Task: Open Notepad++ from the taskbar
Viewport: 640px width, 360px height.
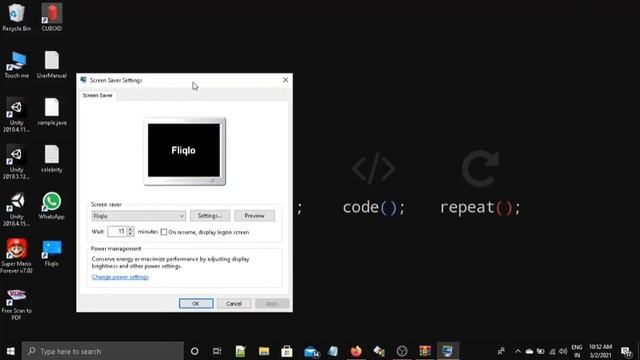Action: tap(240, 351)
